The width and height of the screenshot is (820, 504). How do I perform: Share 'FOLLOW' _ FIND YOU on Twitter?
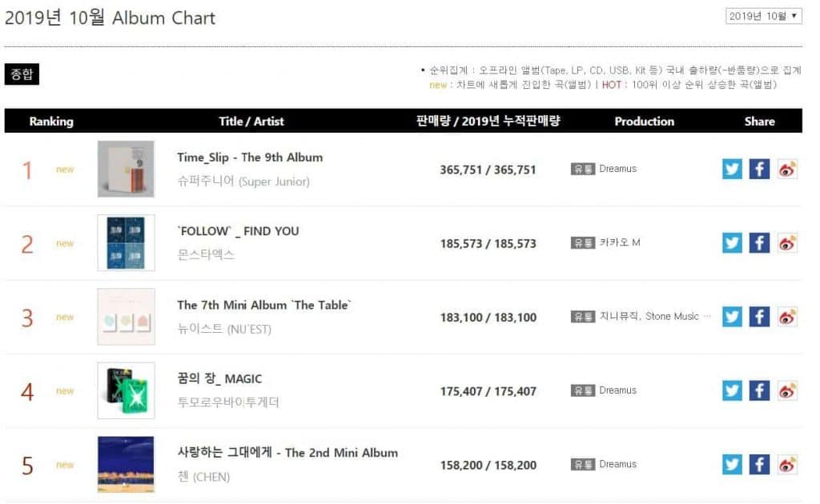pos(732,243)
